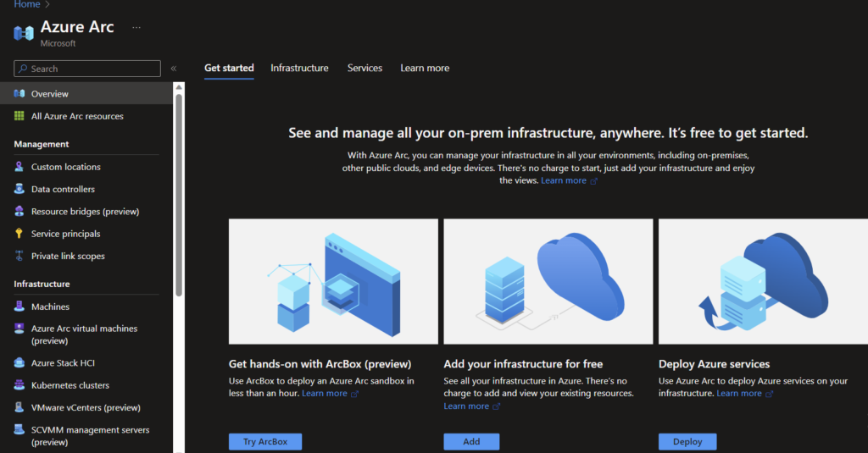Open Resource bridges (preview)

(x=86, y=211)
